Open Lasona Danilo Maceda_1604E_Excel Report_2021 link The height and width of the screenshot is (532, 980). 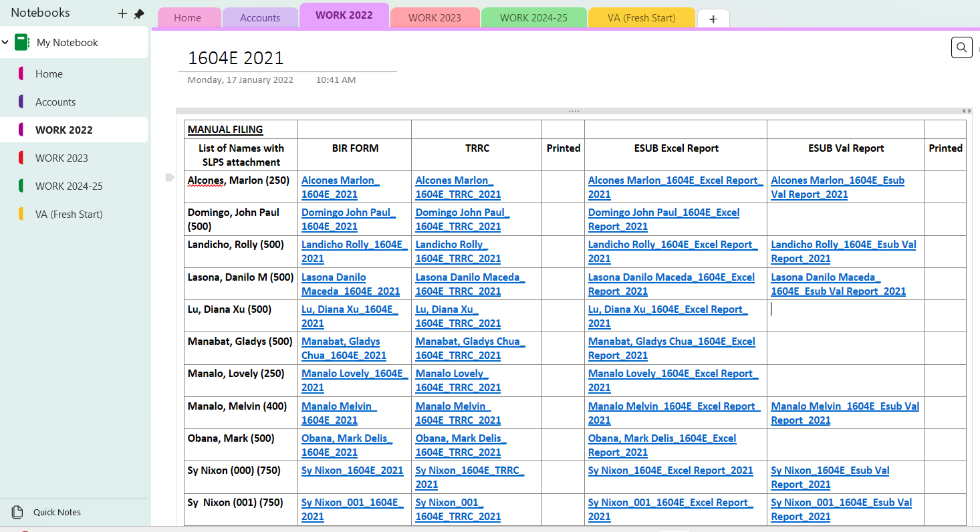671,284
